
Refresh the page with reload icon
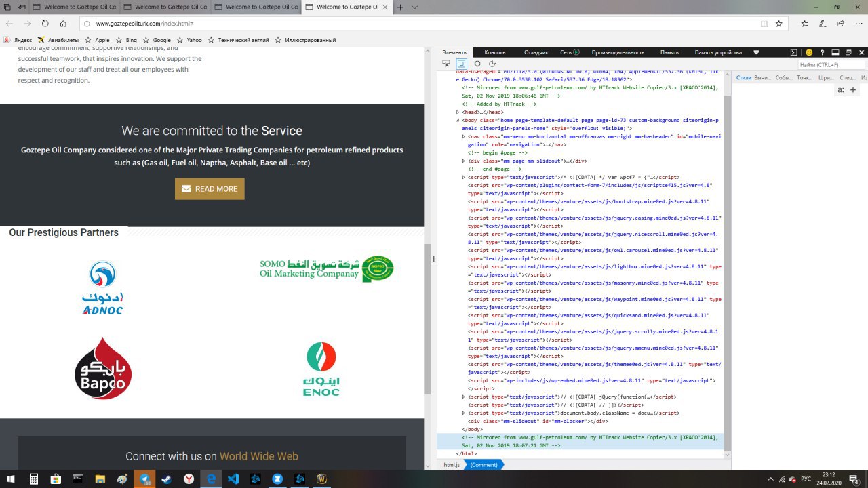pyautogui.click(x=45, y=23)
